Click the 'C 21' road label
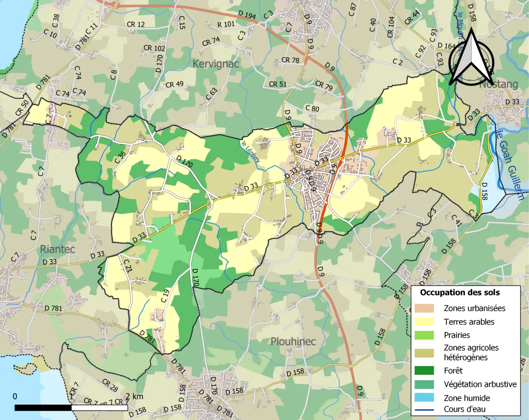Image resolution: width=529 pixels, height=420 pixels. pos(128,266)
